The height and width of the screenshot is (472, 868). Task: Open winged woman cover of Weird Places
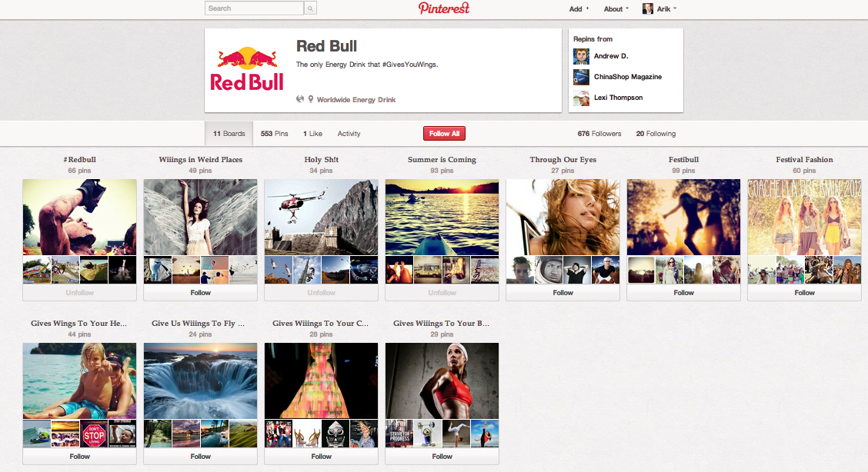pos(200,217)
